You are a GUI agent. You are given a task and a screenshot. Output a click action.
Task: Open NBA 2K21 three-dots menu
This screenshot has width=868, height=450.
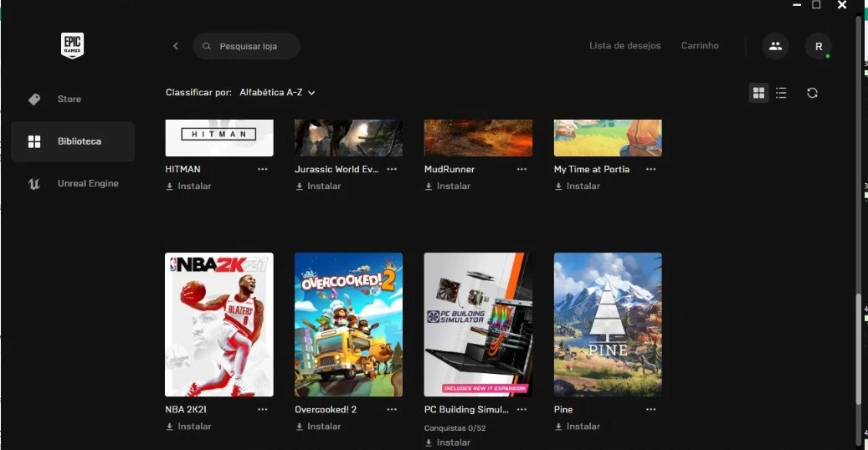pyautogui.click(x=262, y=410)
